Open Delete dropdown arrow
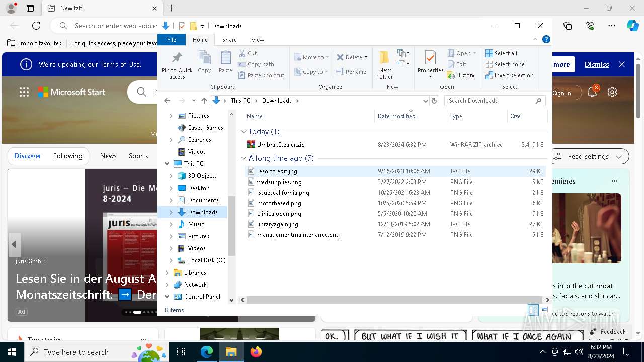The image size is (644, 362). pos(366,57)
